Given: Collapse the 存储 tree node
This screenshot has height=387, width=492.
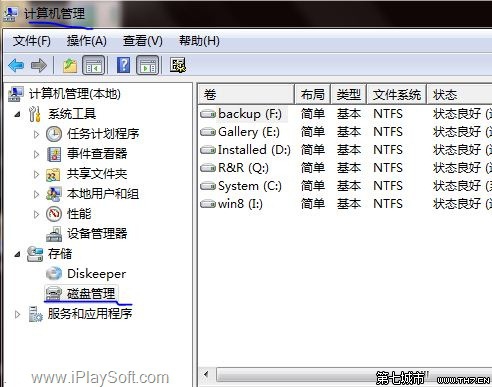Looking at the screenshot, I should click(x=17, y=255).
